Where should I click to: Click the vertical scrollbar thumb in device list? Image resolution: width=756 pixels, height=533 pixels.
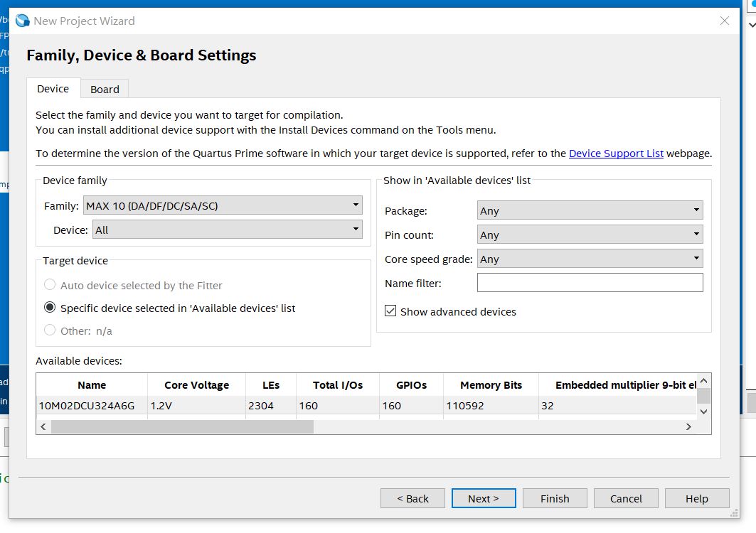pos(704,396)
